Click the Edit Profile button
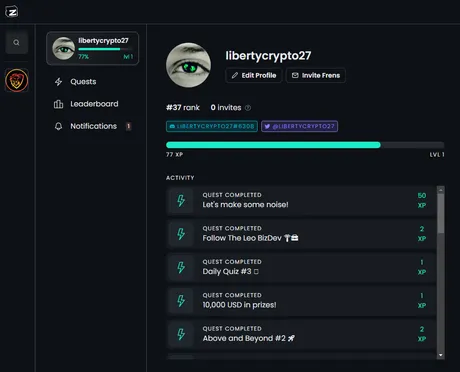The height and width of the screenshot is (372, 460). coord(254,75)
